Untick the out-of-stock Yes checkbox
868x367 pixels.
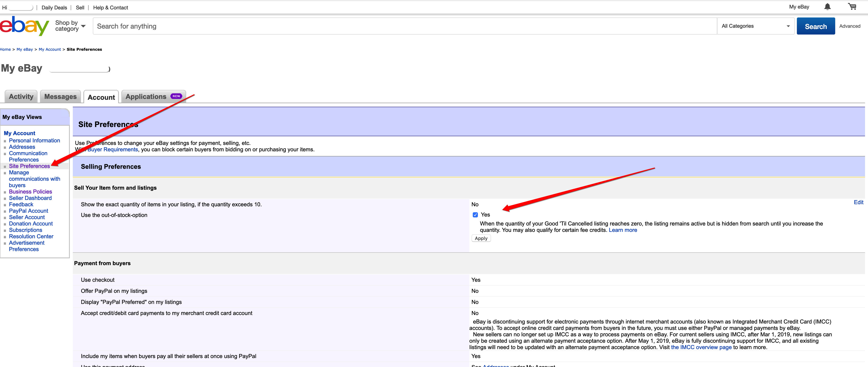click(x=475, y=215)
